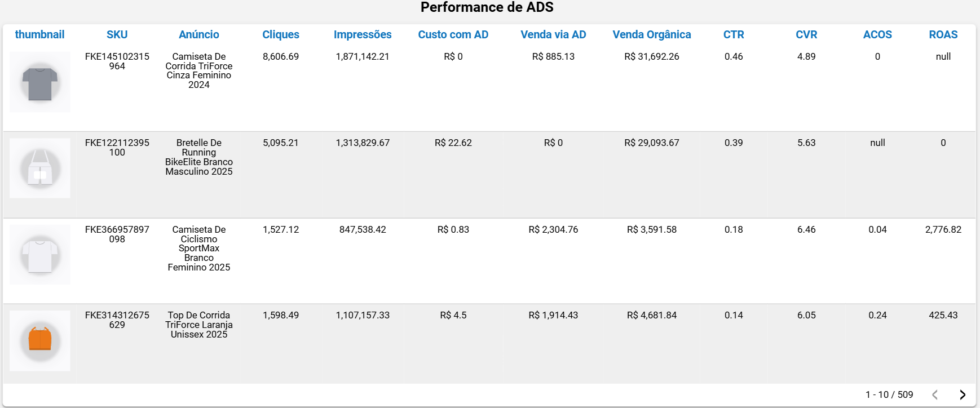Open the Camiseta De Ciclismo SportMax thumbnail
Viewport: 980px width, 408px height.
[x=39, y=254]
